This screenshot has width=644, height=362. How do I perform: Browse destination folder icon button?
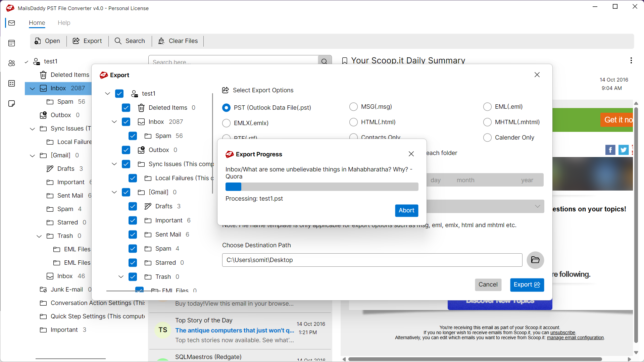535,260
